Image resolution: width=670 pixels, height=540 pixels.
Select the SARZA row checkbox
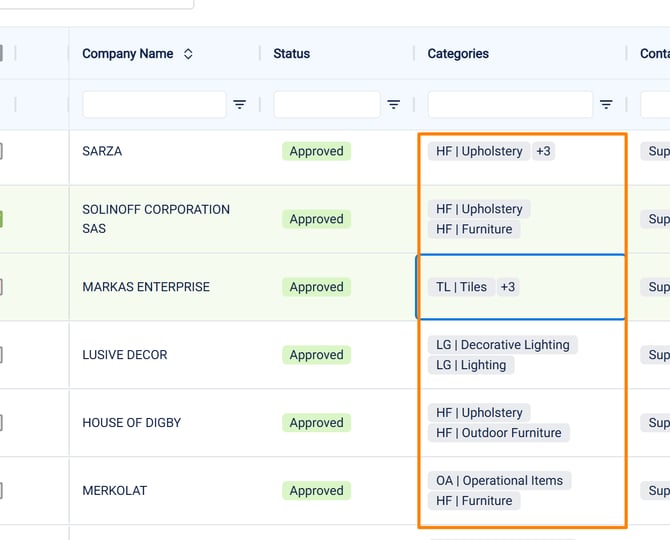[x=1, y=152]
